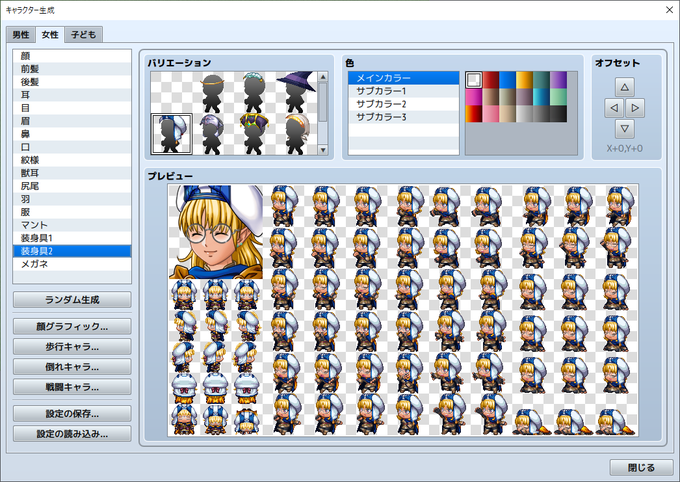Click the large face portrait preview
The width and height of the screenshot is (680, 482).
tap(216, 232)
